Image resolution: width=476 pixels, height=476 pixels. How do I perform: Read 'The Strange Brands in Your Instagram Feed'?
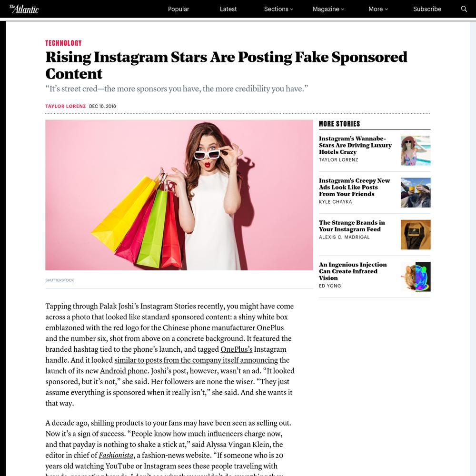pos(352,226)
